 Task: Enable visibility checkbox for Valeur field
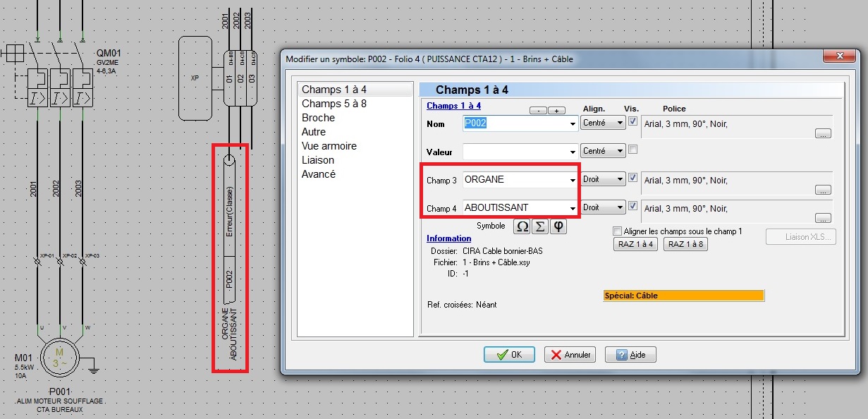632,150
